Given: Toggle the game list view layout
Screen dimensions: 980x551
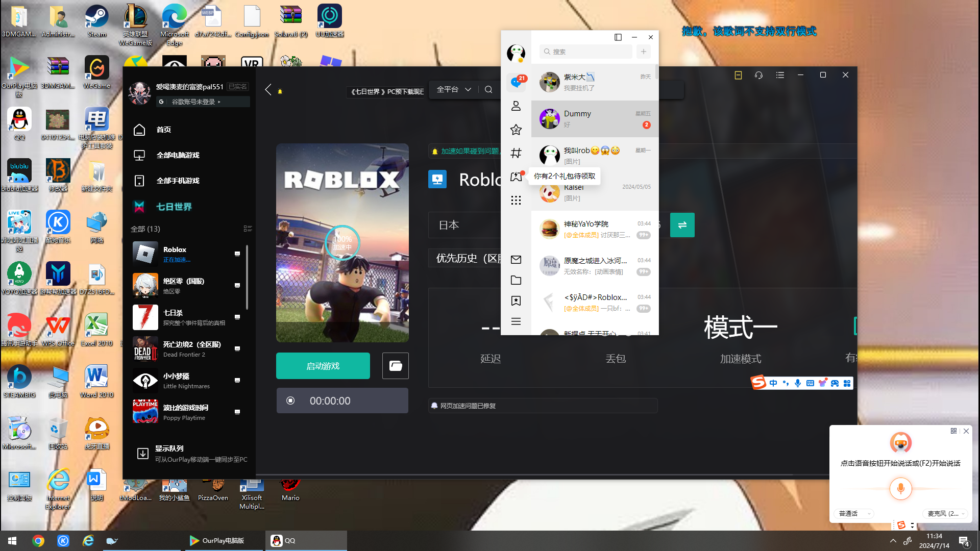Looking at the screenshot, I should point(248,229).
